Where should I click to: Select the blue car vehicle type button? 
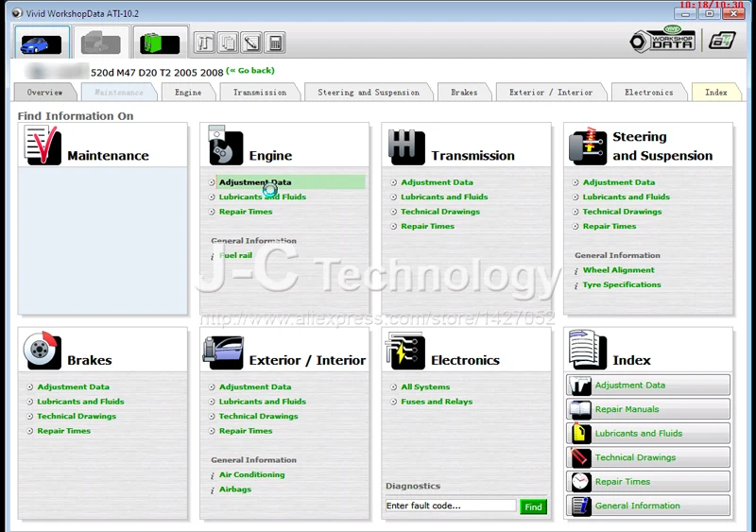pyautogui.click(x=42, y=43)
